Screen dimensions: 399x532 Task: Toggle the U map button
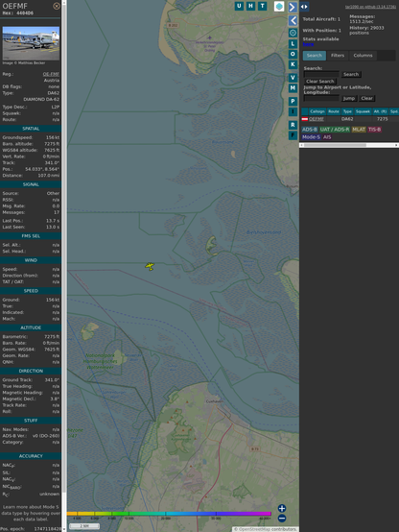[239, 6]
